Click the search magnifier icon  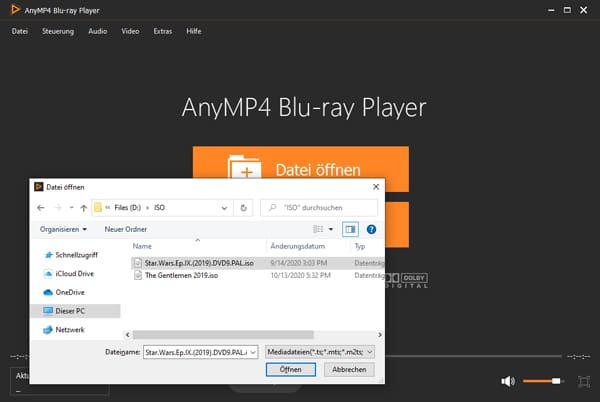point(272,208)
